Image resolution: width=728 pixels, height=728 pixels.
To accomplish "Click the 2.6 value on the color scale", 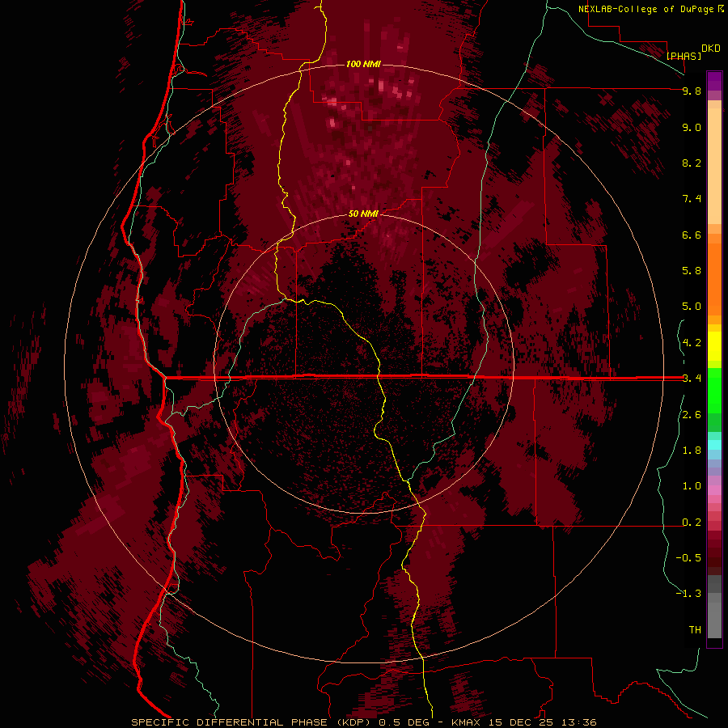I will (x=692, y=415).
